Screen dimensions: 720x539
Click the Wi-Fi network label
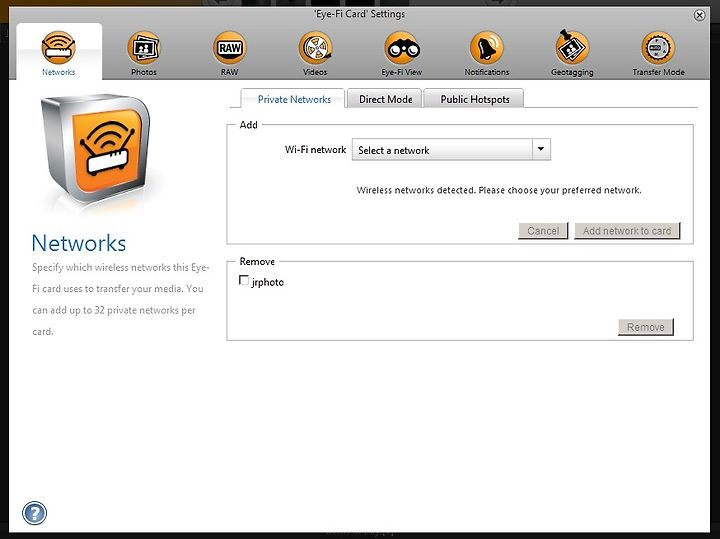(315, 150)
